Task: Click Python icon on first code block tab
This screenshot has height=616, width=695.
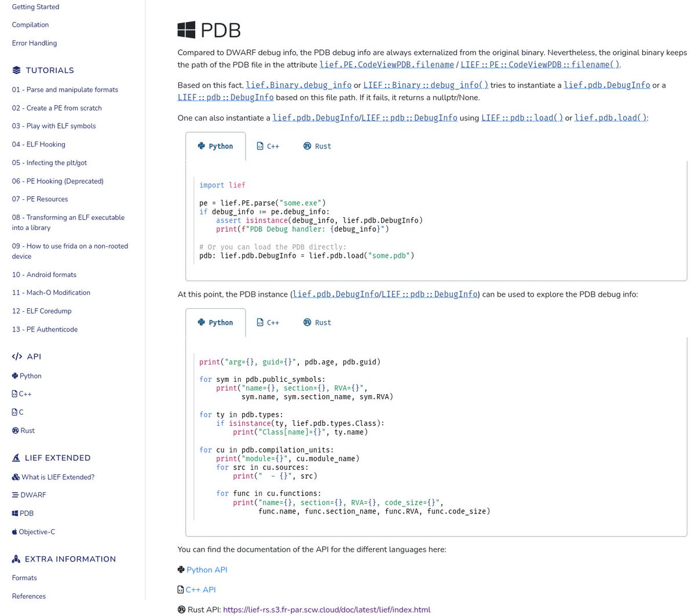Action: point(202,146)
